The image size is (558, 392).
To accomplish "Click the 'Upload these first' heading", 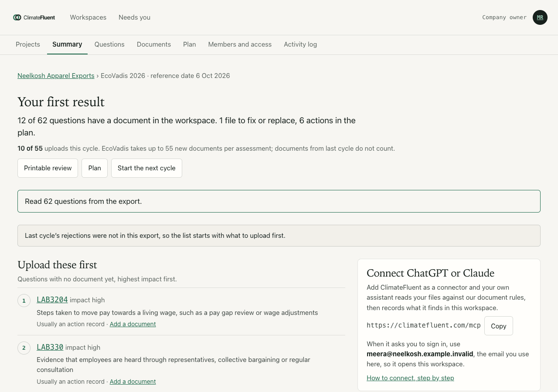I will (x=57, y=265).
